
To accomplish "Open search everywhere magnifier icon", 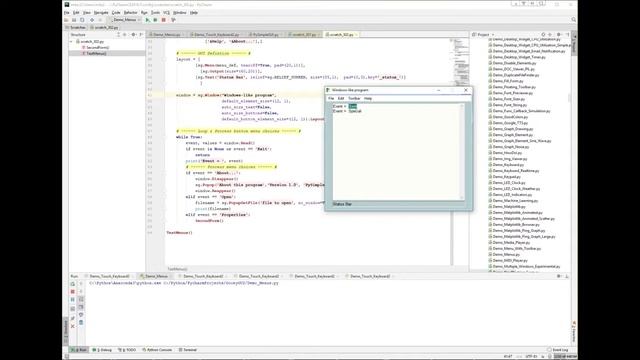I will [573, 20].
